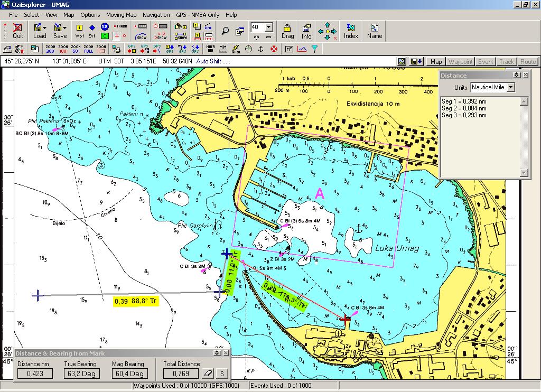This screenshot has width=541, height=392.
Task: Open the Moving Map menu
Action: 121,15
